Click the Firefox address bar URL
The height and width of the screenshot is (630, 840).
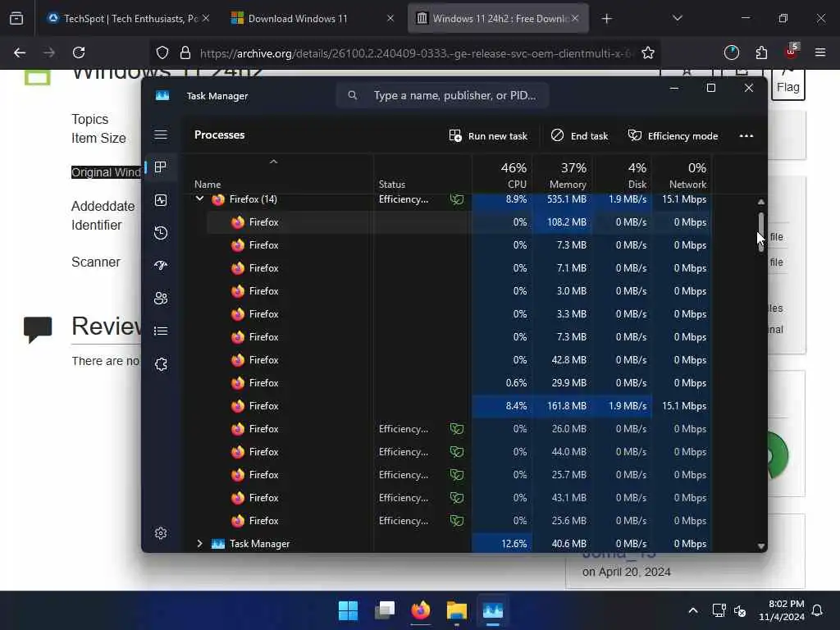pos(416,53)
